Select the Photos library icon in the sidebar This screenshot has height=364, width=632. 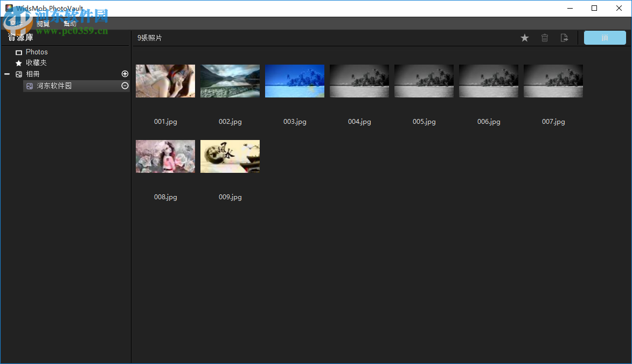(18, 52)
